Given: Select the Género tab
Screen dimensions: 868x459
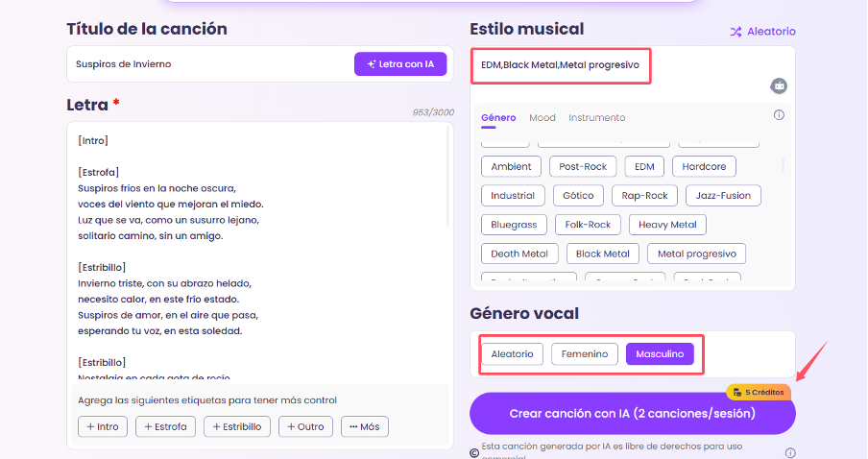Looking at the screenshot, I should (498, 118).
